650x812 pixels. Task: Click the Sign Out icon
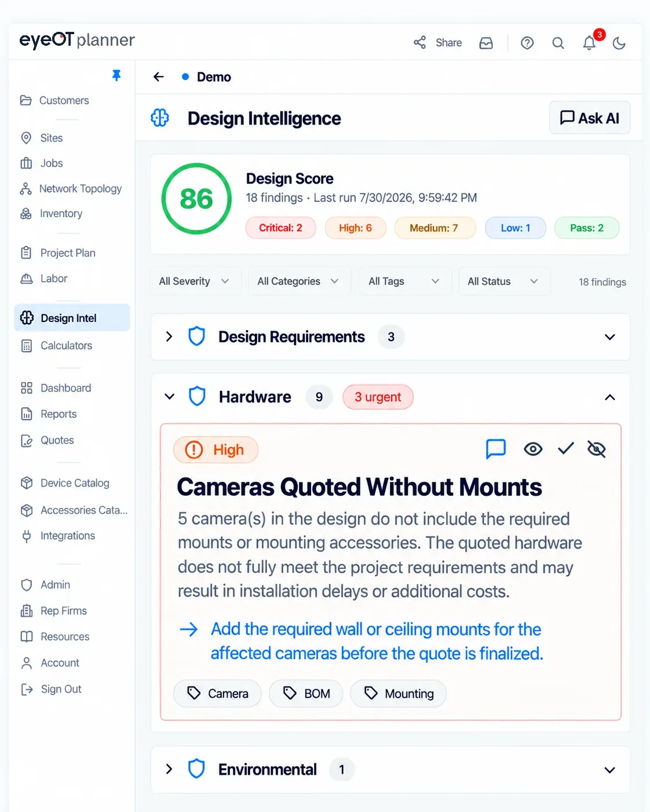click(27, 689)
